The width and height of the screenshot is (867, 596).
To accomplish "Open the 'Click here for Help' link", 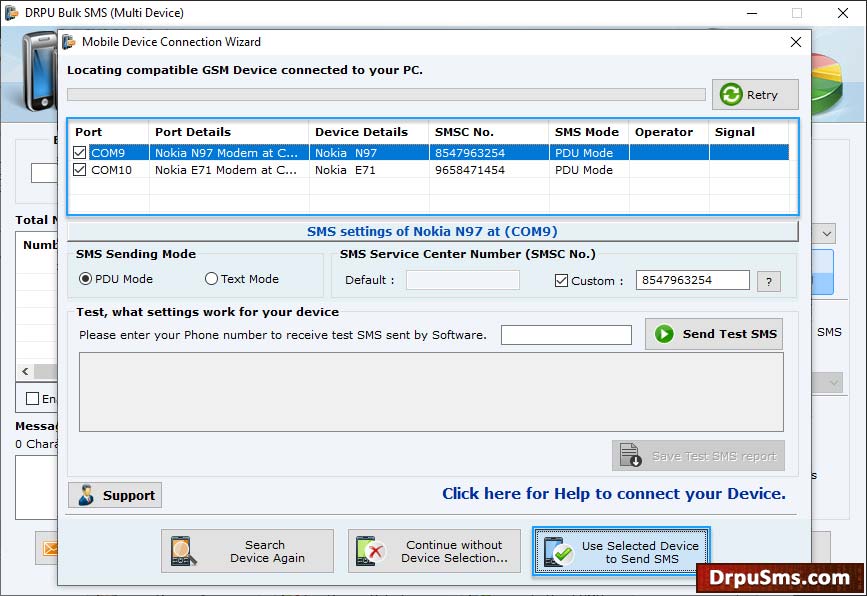I will (614, 494).
